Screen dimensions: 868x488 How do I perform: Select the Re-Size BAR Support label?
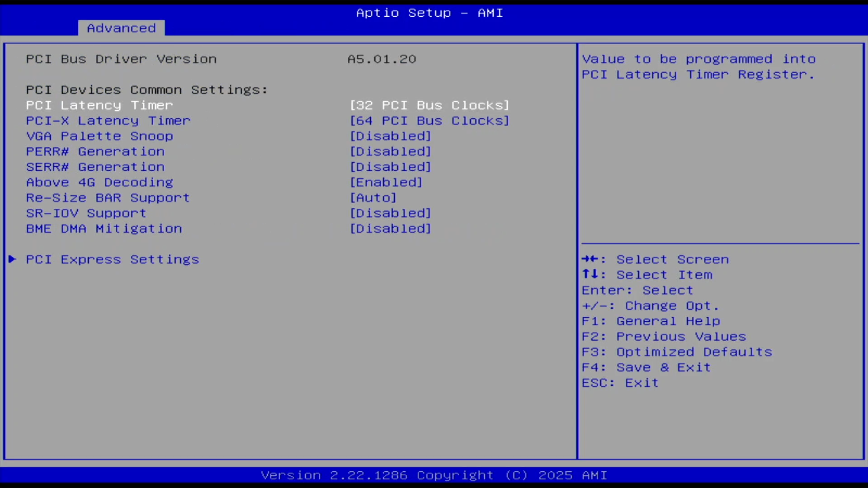point(108,197)
